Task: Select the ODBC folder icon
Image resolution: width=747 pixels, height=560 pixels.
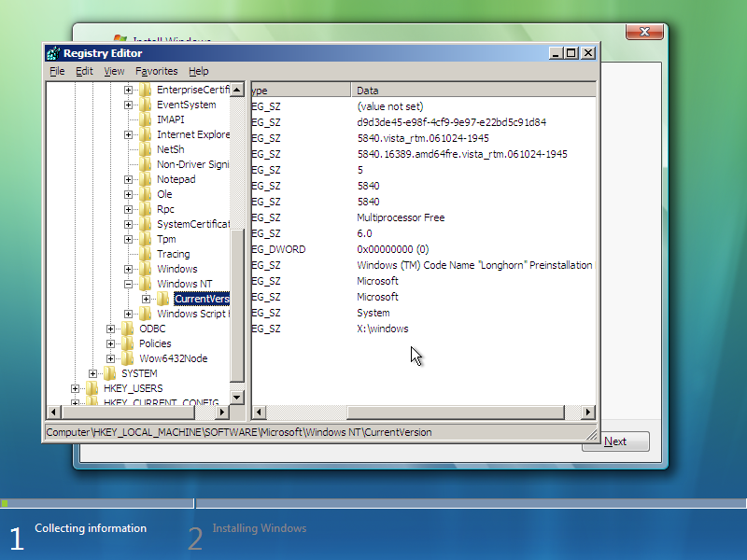Action: pos(128,329)
